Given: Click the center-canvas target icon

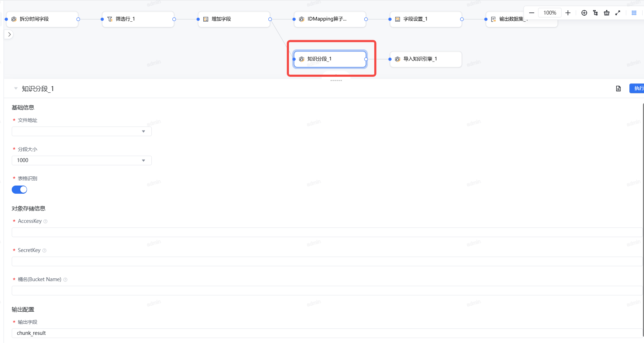Looking at the screenshot, I should tap(584, 13).
